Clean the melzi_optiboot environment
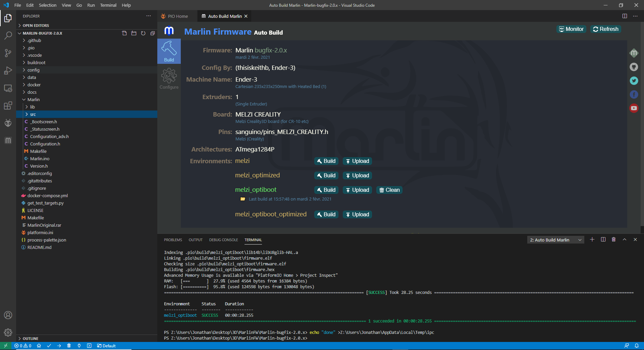The height and width of the screenshot is (350, 644). tap(389, 190)
